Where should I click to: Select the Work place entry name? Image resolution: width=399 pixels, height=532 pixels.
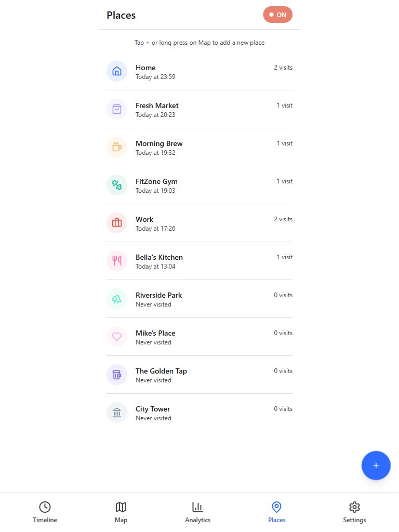144,219
